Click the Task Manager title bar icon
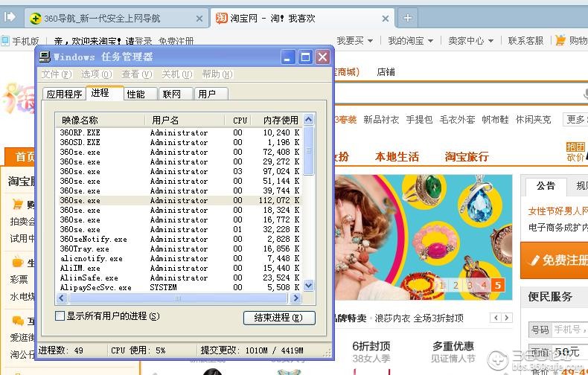Screen dimensions: 588x375 point(45,57)
